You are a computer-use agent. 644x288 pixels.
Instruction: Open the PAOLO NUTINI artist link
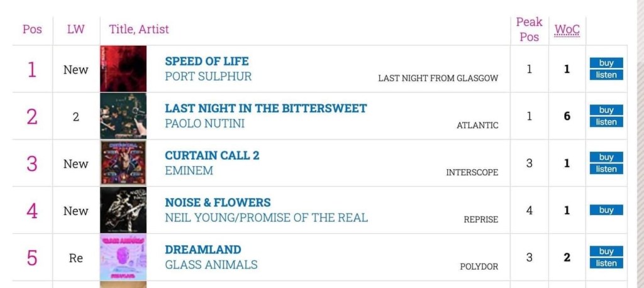coord(204,124)
